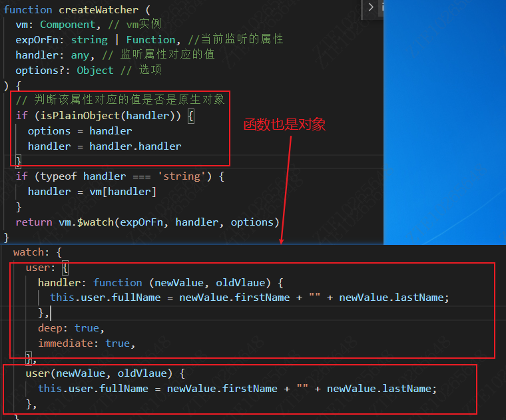The image size is (506, 420).
Task: Click the 'deep' property key
Action: pyautogui.click(x=51, y=328)
